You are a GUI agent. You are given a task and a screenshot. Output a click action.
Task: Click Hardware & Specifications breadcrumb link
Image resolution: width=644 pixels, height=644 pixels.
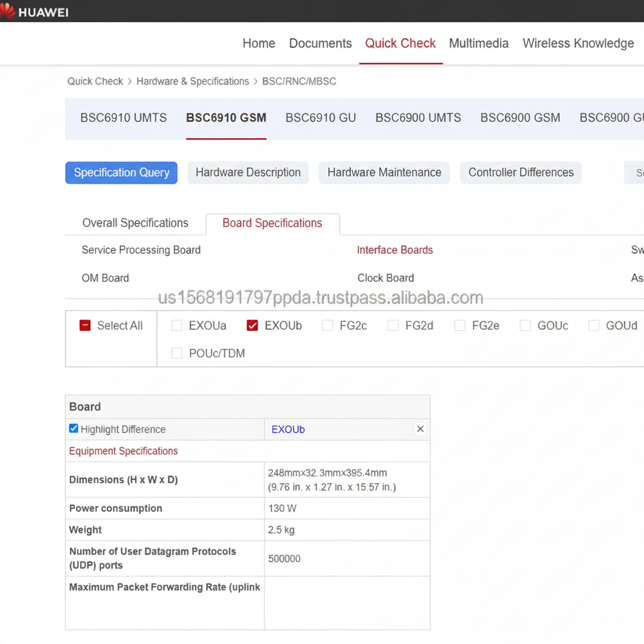pos(193,81)
